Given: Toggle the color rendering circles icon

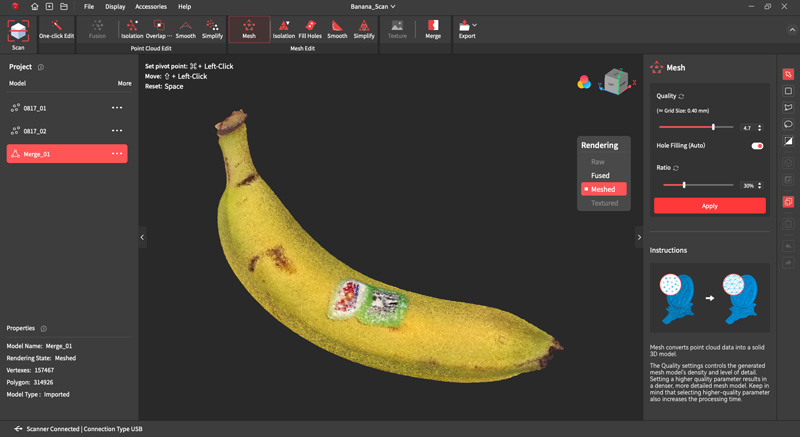Looking at the screenshot, I should 584,82.
